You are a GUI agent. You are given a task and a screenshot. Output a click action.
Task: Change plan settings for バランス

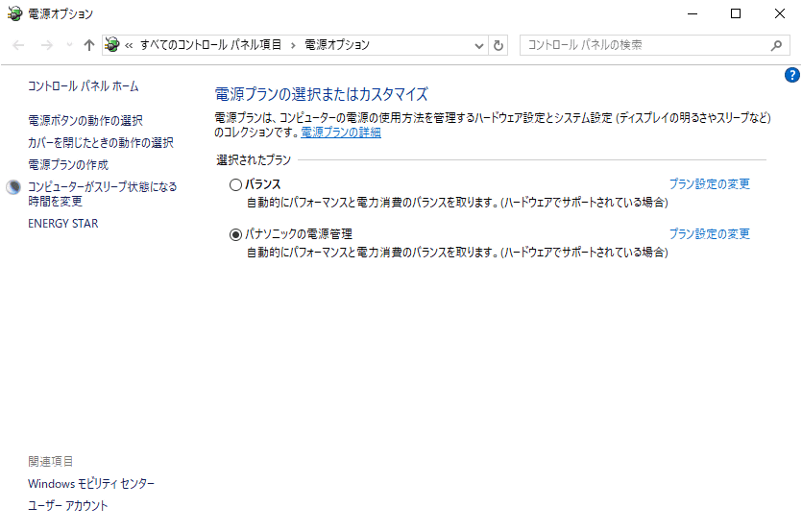click(x=709, y=184)
